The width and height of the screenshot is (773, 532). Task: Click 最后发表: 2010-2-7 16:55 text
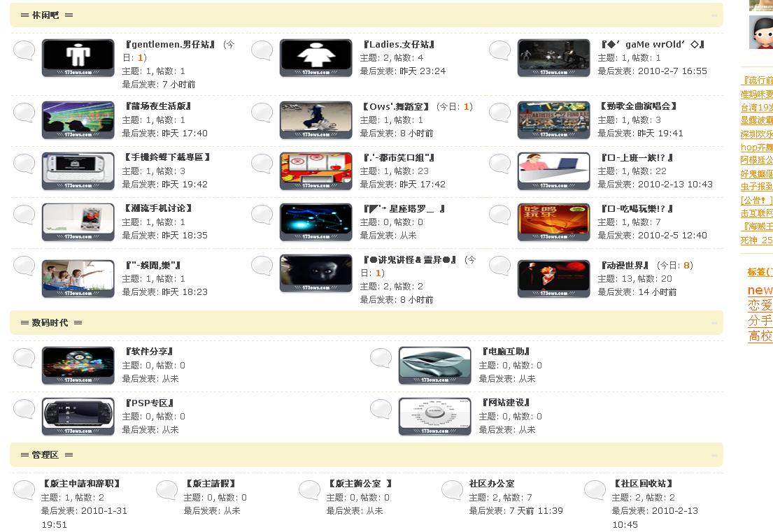652,71
